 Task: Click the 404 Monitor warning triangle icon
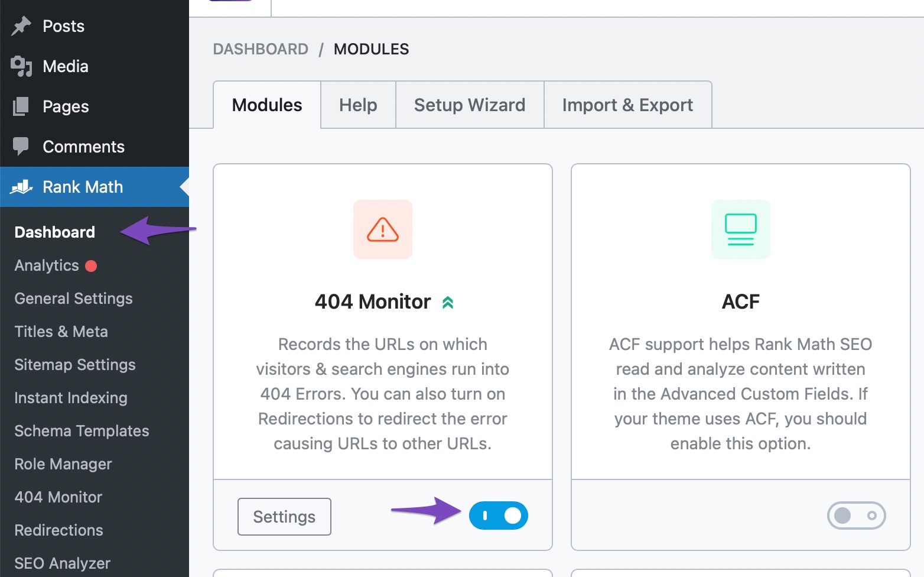(382, 229)
